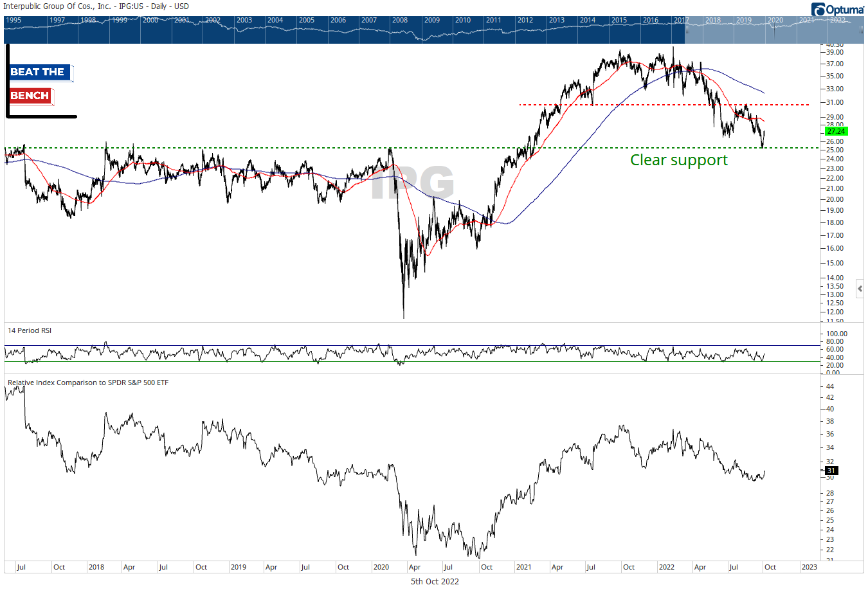Jump to 2012 in the year navigator

pos(525,20)
